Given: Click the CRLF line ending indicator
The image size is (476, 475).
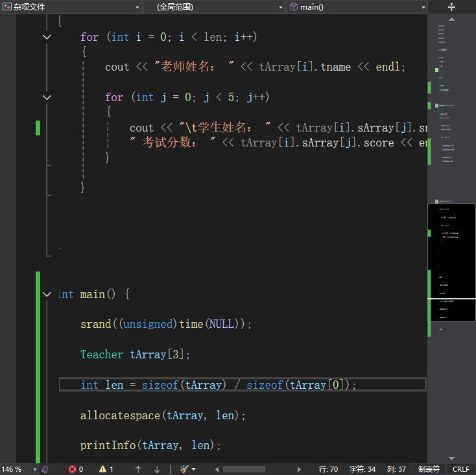Looking at the screenshot, I should (461, 469).
